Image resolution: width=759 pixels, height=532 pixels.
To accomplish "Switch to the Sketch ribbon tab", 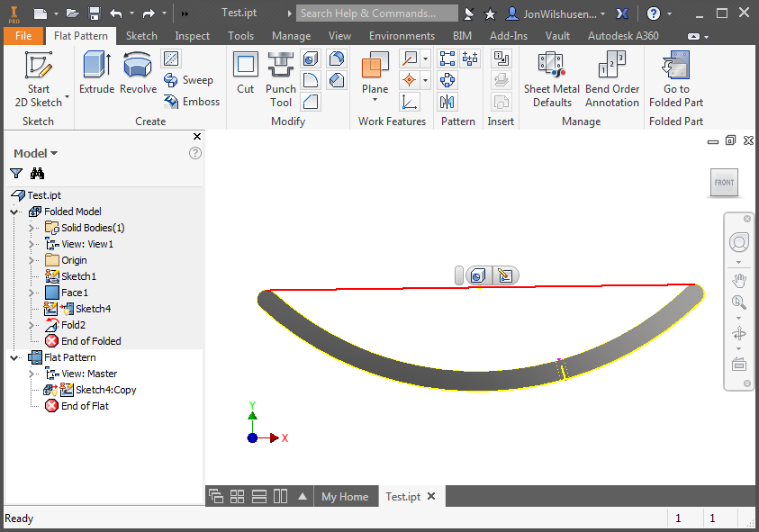I will pyautogui.click(x=140, y=35).
